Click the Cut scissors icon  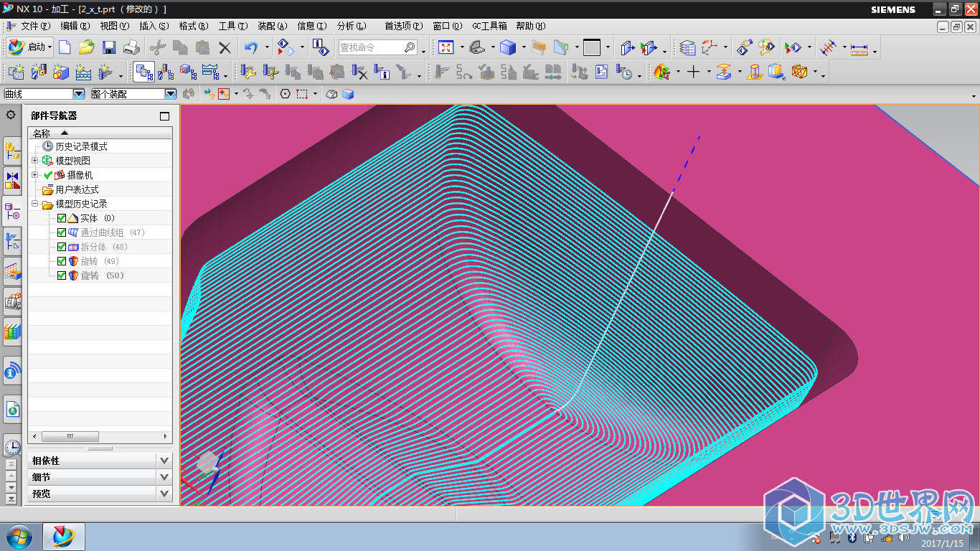coord(158,48)
